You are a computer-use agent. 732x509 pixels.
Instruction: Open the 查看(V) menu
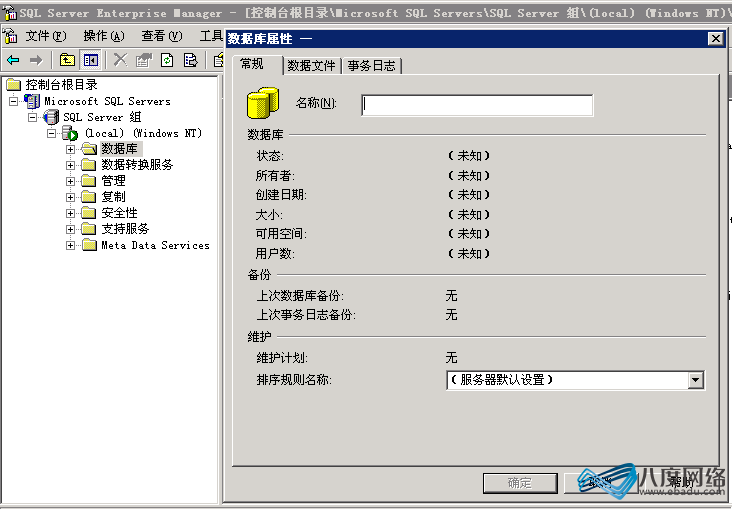(x=162, y=35)
